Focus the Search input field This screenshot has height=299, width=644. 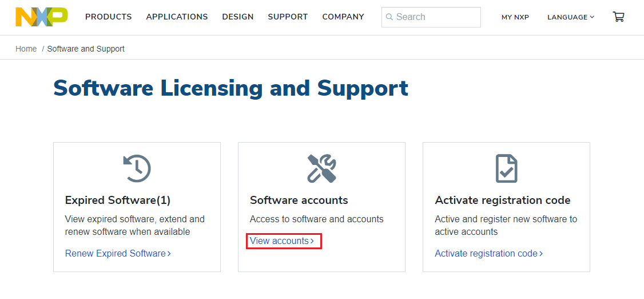point(436,17)
